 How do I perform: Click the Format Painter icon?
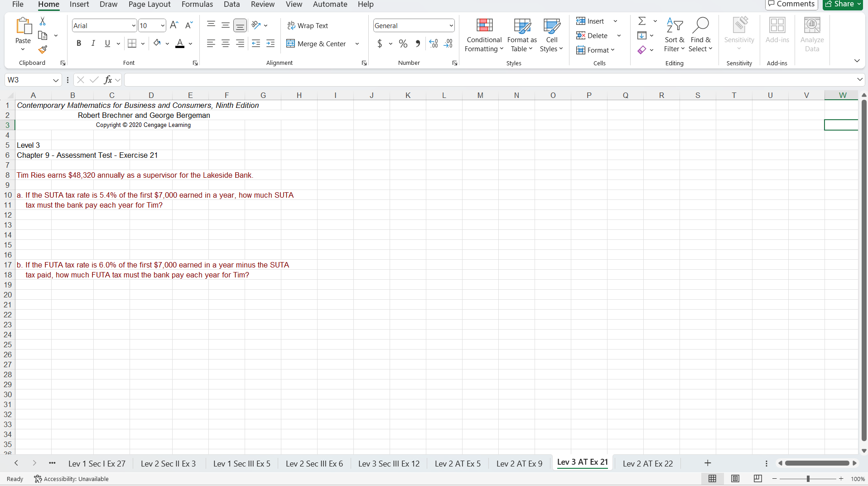(43, 50)
